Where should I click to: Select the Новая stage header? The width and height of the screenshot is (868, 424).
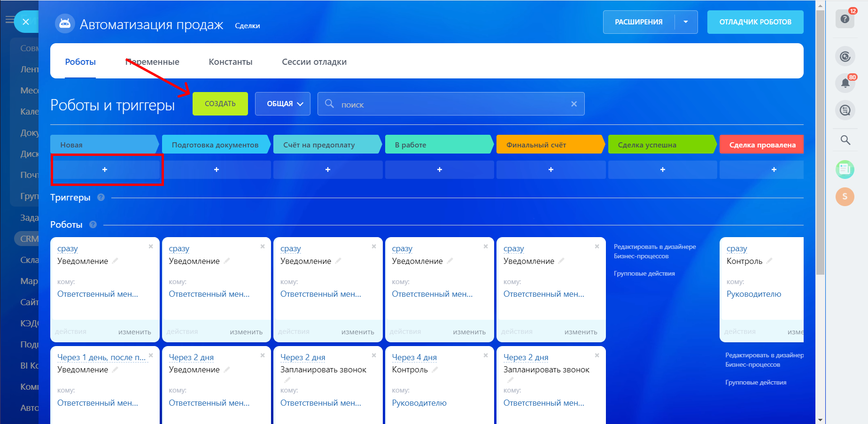click(105, 145)
